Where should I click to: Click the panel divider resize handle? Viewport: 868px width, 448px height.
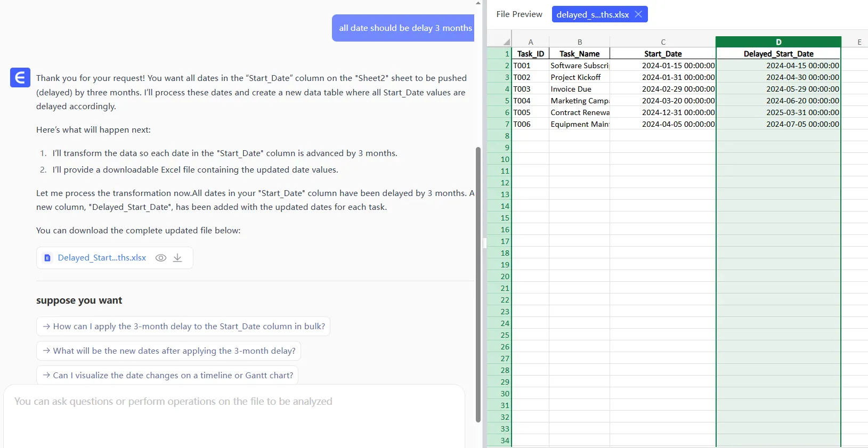click(484, 243)
